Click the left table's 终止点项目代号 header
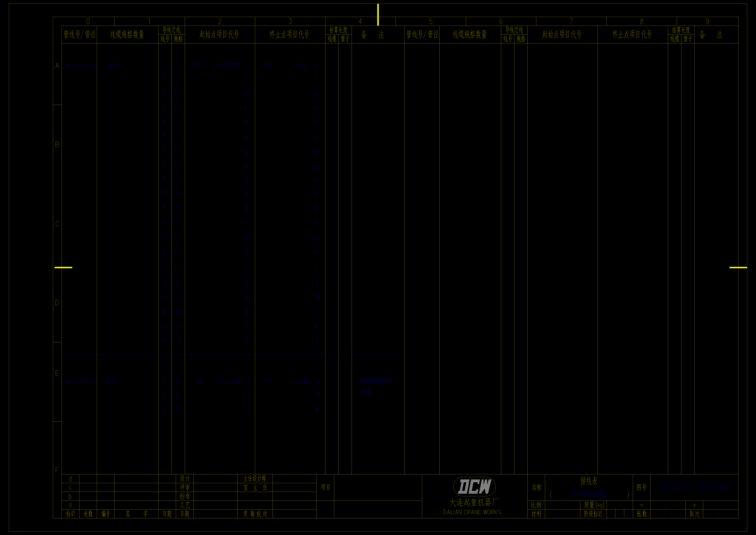 tap(289, 34)
